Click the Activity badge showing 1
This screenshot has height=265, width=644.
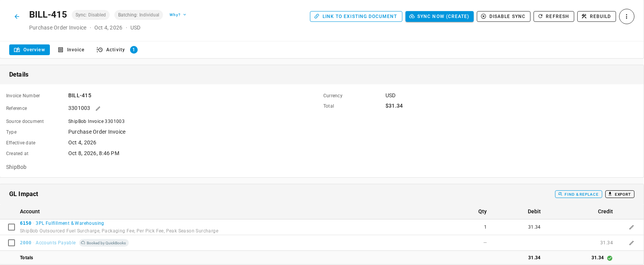pos(133,50)
